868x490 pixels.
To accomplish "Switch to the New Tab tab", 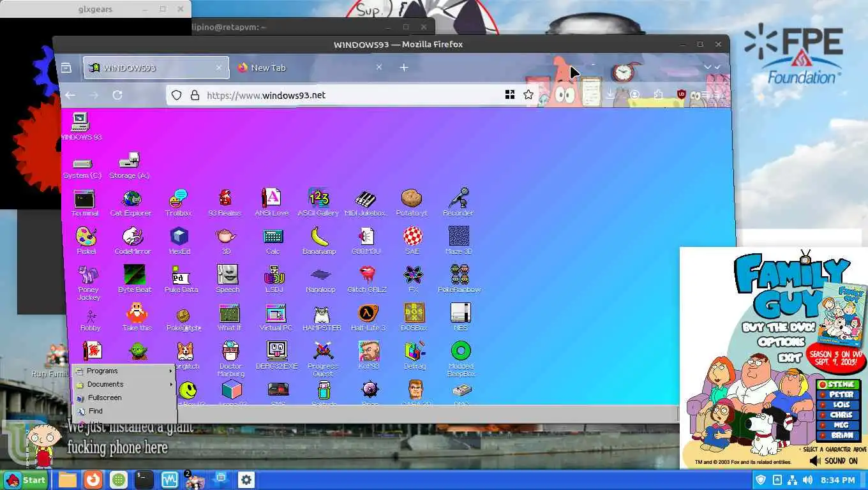I will 309,68.
